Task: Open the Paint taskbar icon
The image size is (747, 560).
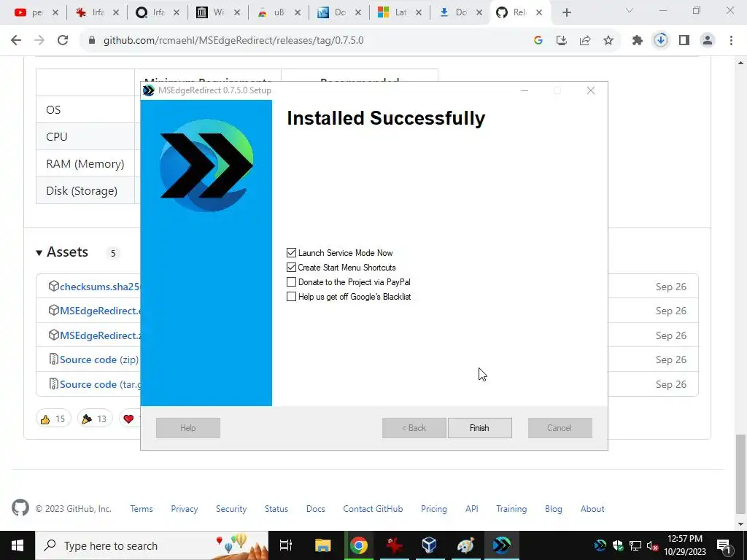Action: click(465, 545)
